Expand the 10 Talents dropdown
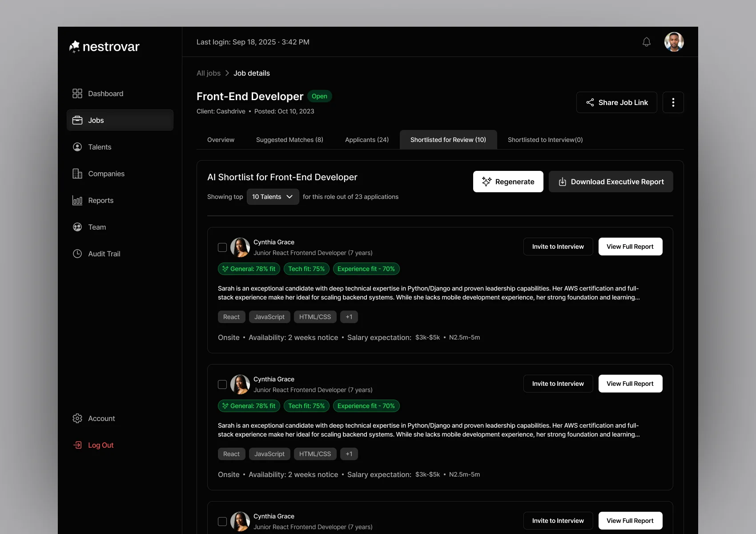Viewport: 756px width, 534px height. (273, 197)
